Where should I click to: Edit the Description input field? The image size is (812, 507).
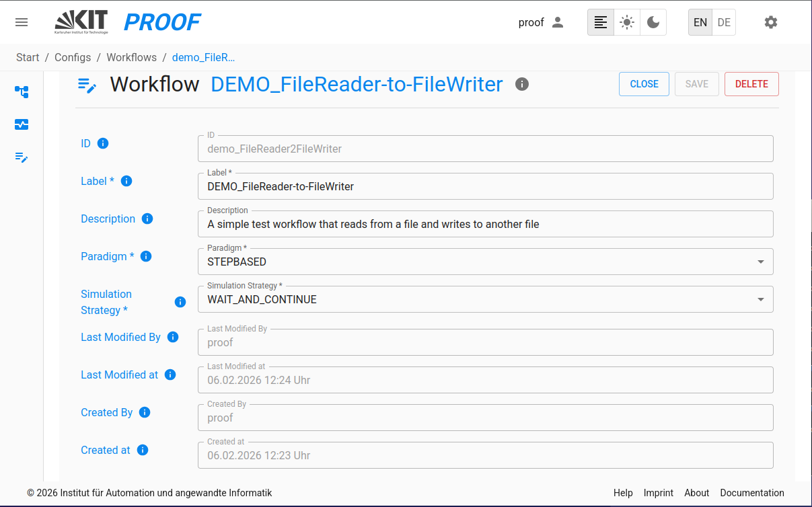pos(486,224)
